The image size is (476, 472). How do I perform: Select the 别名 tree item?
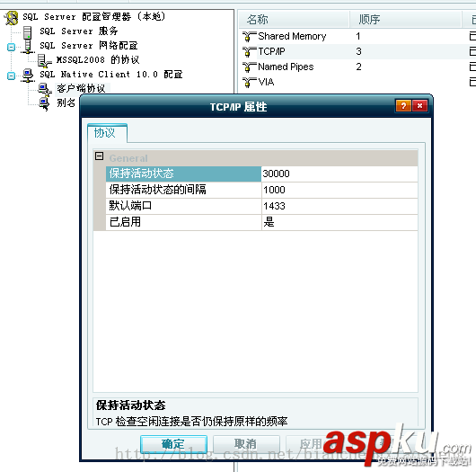coord(66,102)
